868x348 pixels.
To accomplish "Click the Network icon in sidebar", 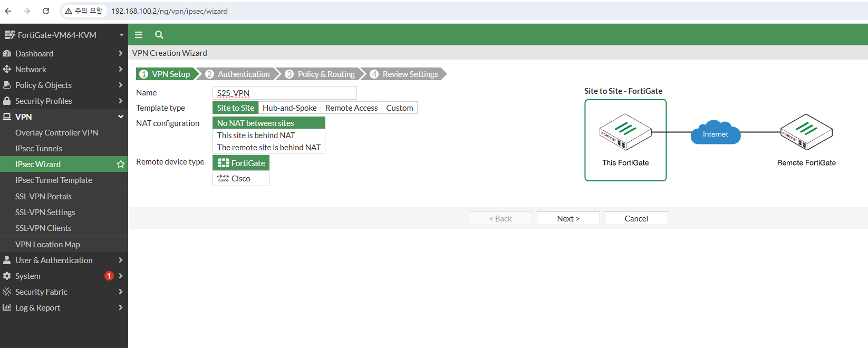I will 7,69.
